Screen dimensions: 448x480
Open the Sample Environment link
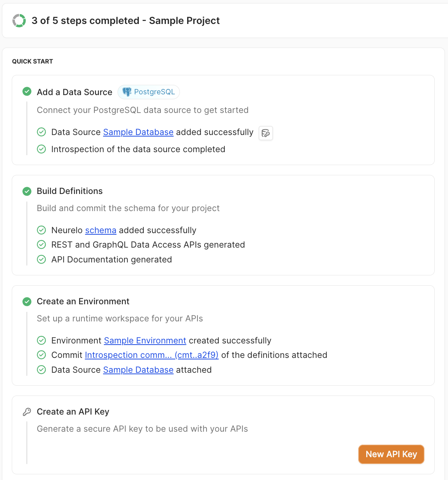(x=145, y=341)
